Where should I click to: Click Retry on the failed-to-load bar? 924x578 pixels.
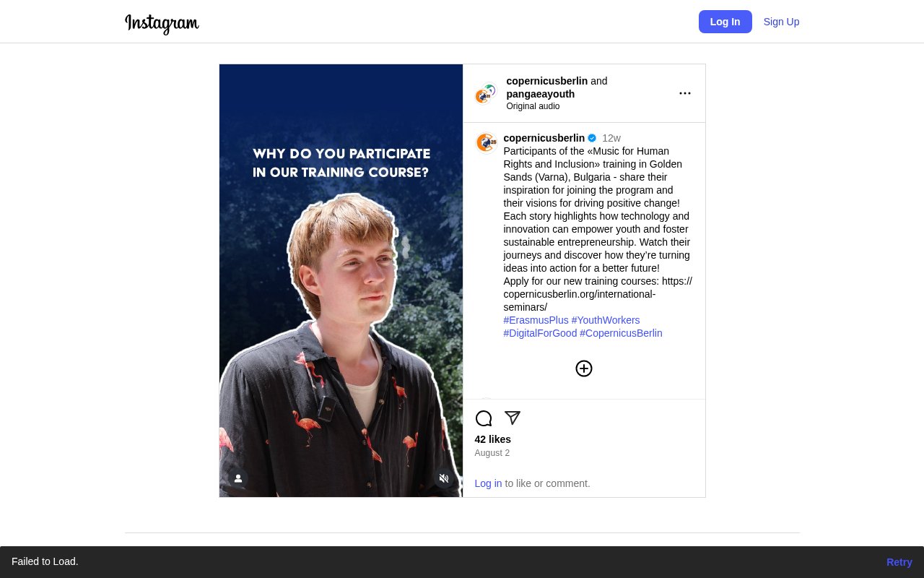coord(899,562)
